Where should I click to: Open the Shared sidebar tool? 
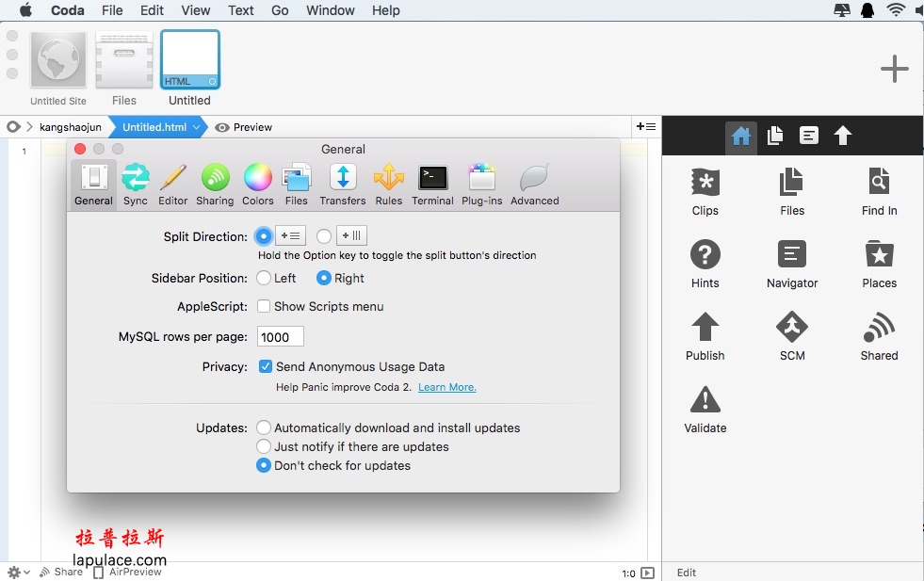(879, 336)
